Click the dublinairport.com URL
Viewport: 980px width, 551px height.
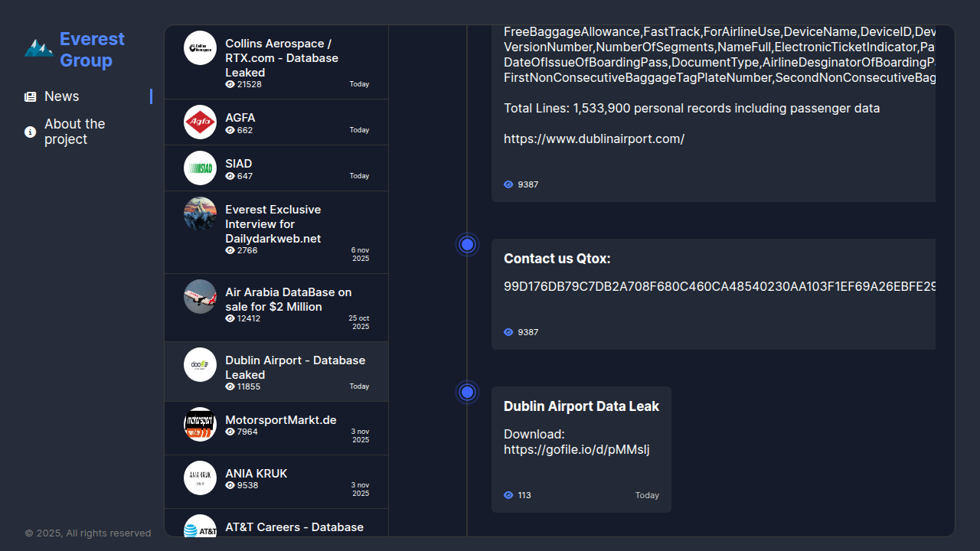593,139
